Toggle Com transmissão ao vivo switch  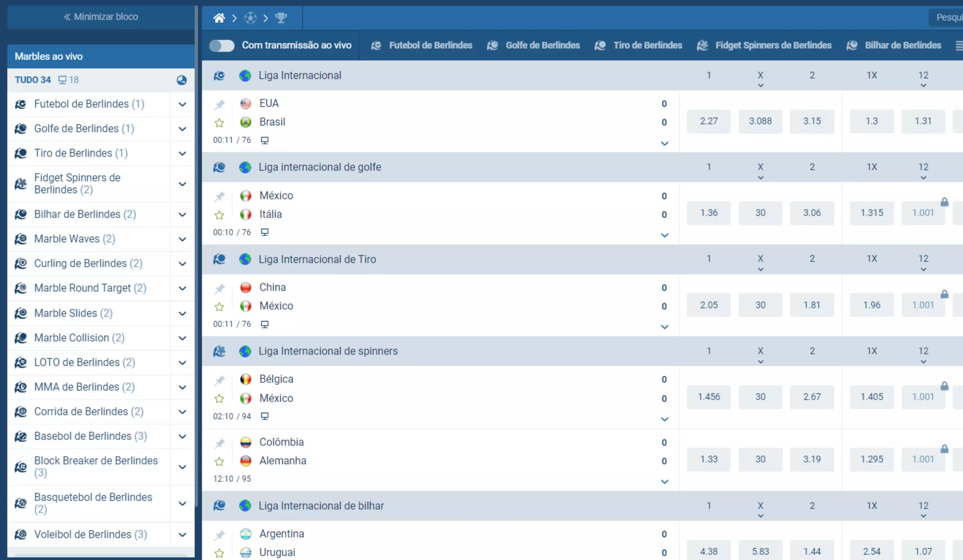coord(222,45)
